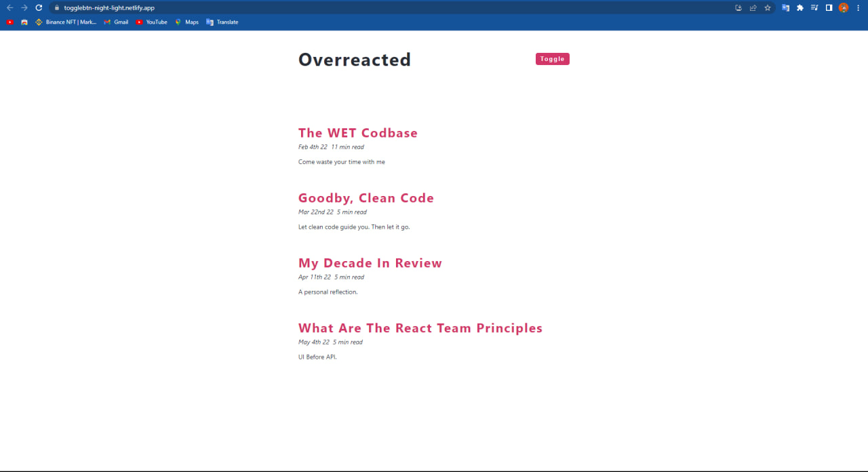The width and height of the screenshot is (868, 472).
Task: Open 'What Are The React Team Principles'
Action: 420,328
